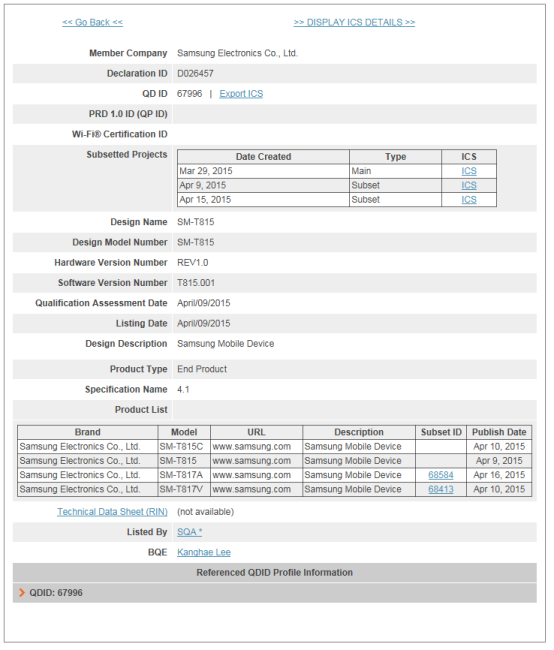Click Apr 9, 2015 publish date cell
This screenshot has width=554, height=650.
(x=499, y=461)
